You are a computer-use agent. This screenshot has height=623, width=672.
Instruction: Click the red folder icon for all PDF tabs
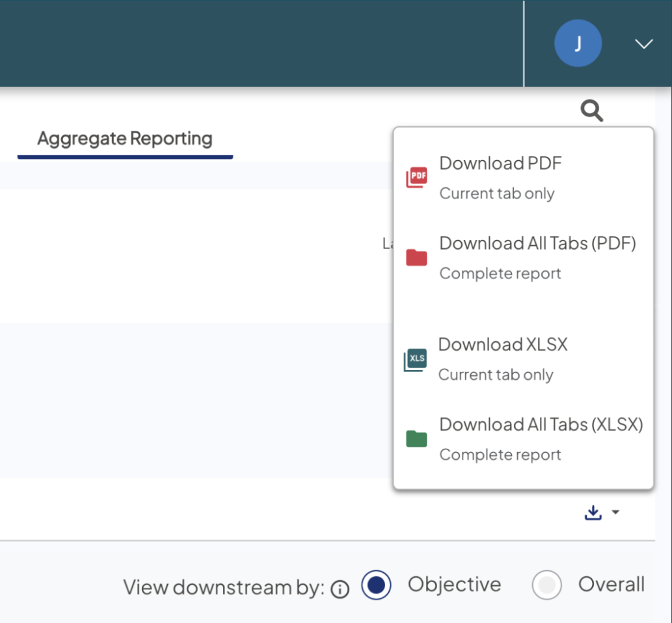click(x=416, y=258)
